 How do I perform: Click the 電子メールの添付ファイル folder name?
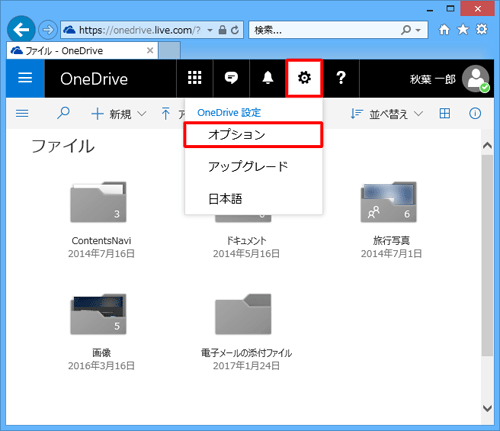(x=246, y=353)
